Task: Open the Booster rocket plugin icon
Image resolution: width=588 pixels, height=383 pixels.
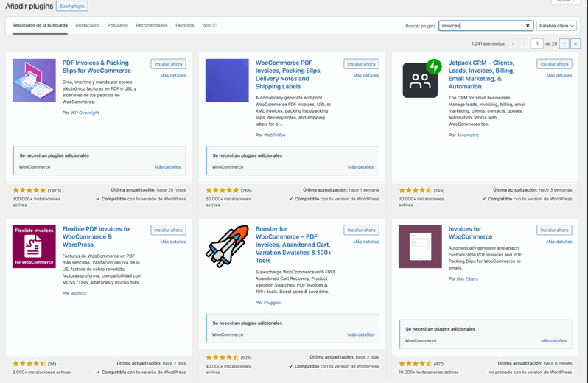Action: 227,246
